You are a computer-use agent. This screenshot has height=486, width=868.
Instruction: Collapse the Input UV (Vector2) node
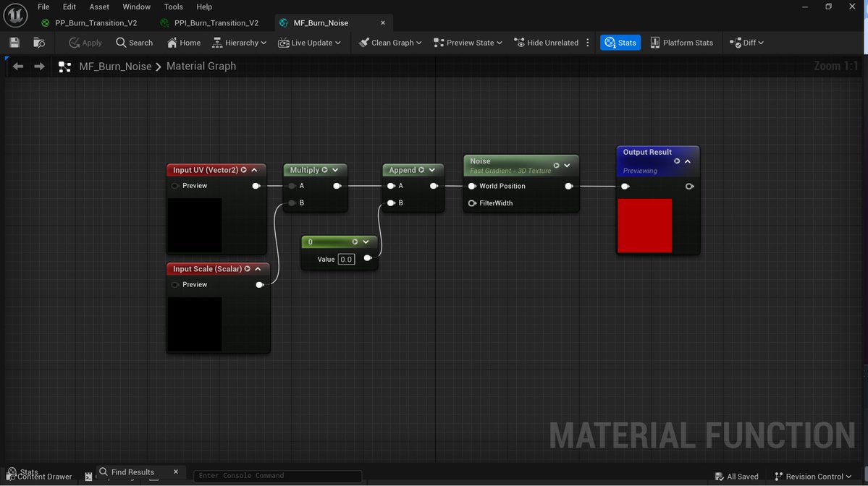tap(255, 170)
